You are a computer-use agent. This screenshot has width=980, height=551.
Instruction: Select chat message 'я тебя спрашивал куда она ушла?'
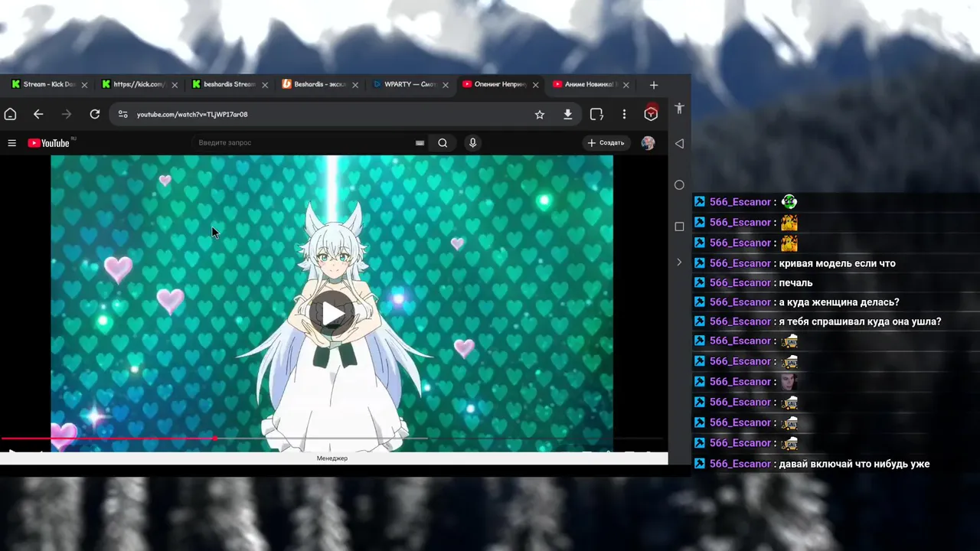click(x=860, y=321)
